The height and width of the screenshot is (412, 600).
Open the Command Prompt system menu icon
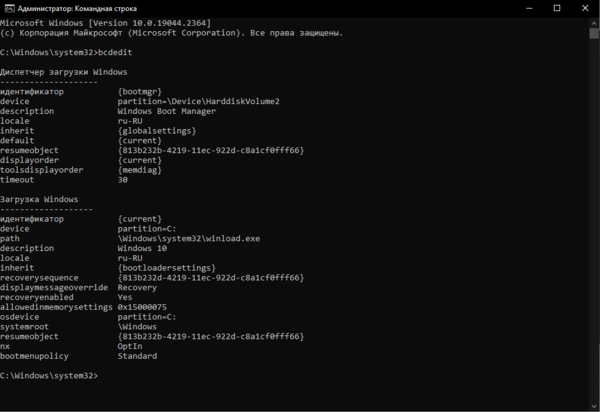tap(10, 9)
